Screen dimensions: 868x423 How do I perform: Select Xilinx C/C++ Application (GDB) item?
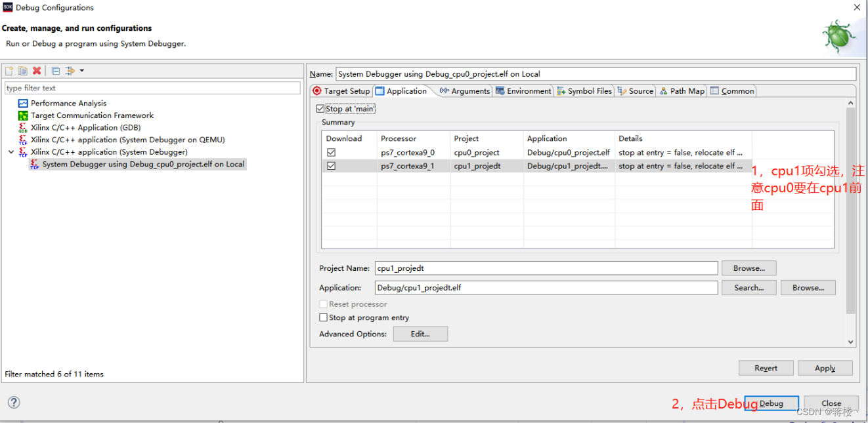click(x=85, y=128)
